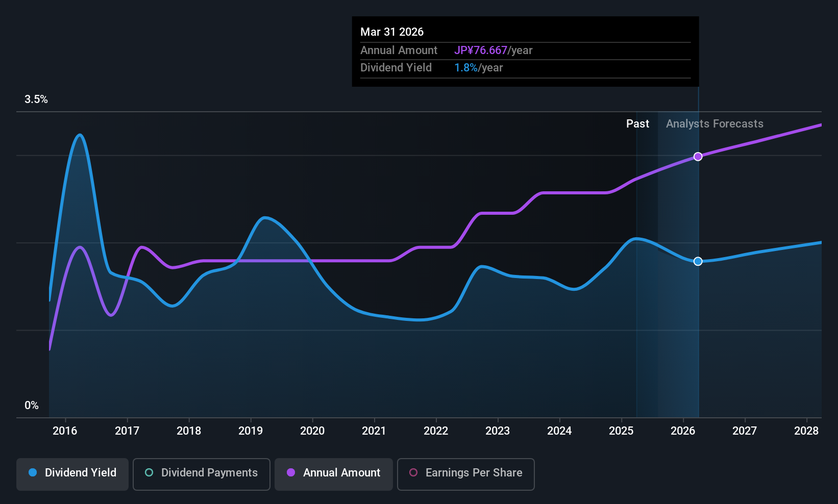Viewport: 838px width, 504px height.
Task: Click the Analysts Forecasts label
Action: tap(714, 124)
